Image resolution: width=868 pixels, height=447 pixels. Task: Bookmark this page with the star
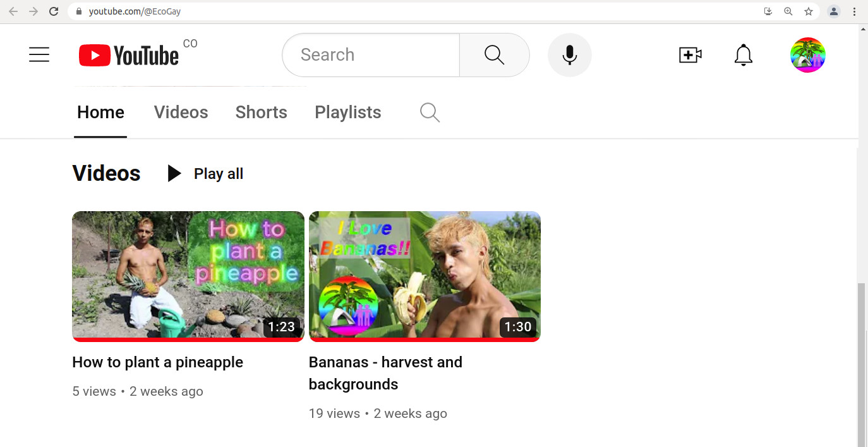[809, 11]
